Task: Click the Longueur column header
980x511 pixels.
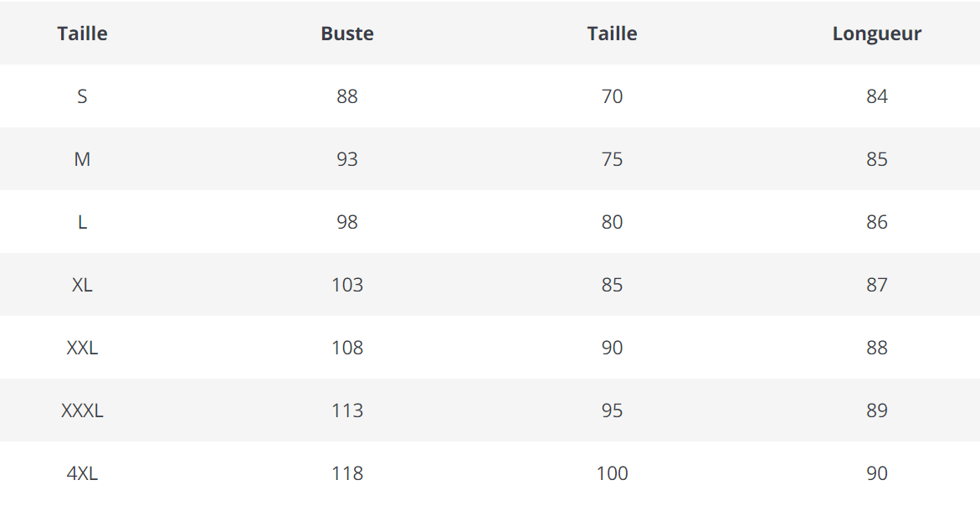Action: coord(876,34)
